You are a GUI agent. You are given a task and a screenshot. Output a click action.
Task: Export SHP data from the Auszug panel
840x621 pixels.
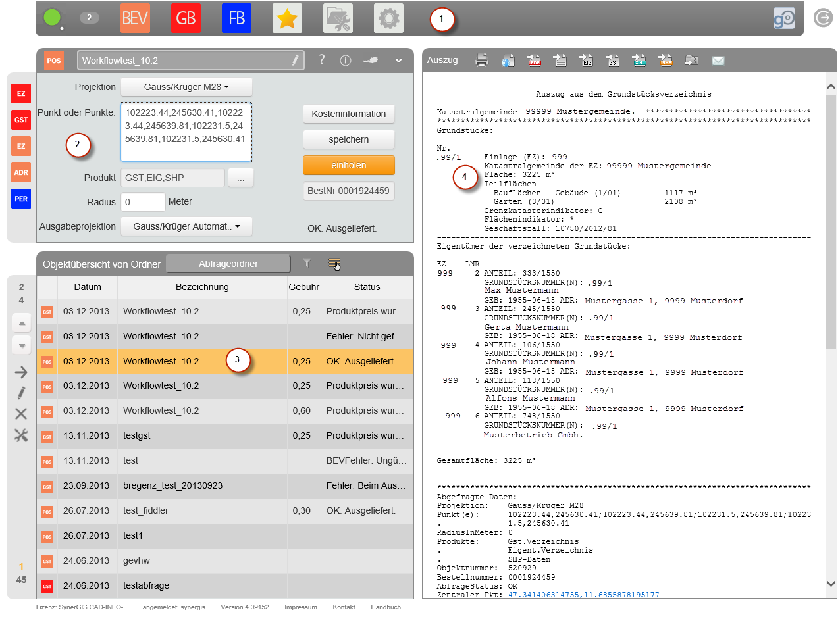(x=664, y=60)
